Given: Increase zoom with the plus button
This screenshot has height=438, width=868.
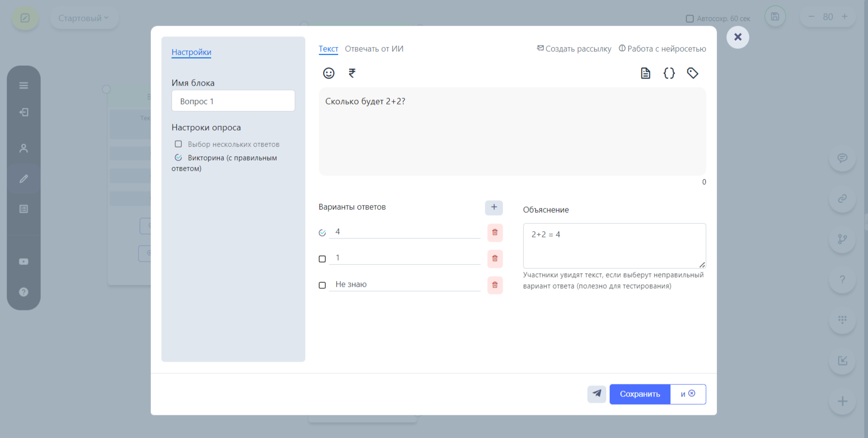Looking at the screenshot, I should click(x=844, y=17).
